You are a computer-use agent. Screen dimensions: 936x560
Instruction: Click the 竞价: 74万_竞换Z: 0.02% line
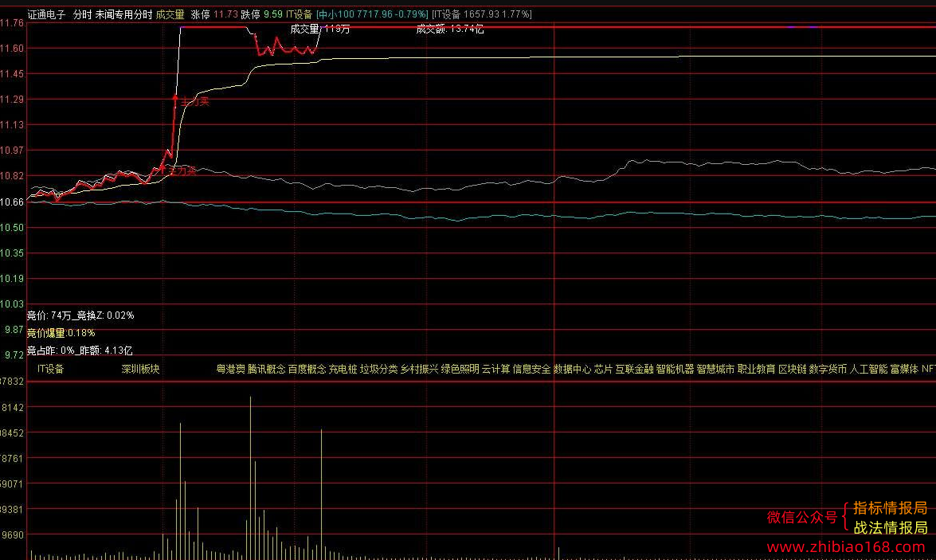(x=80, y=315)
